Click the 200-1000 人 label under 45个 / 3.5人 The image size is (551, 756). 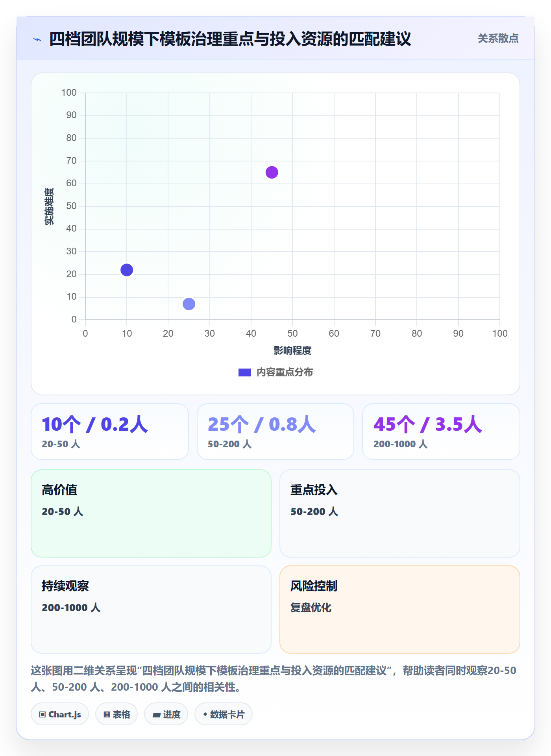401,444
